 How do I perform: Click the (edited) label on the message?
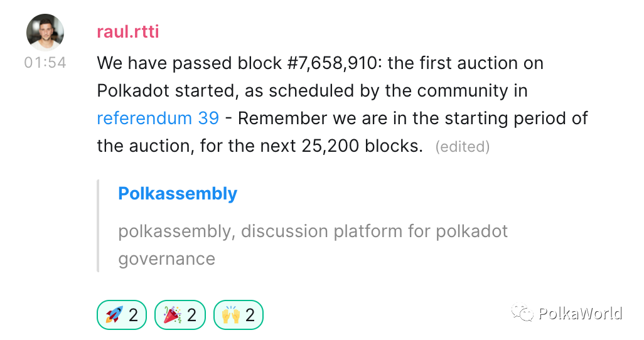[x=462, y=147]
